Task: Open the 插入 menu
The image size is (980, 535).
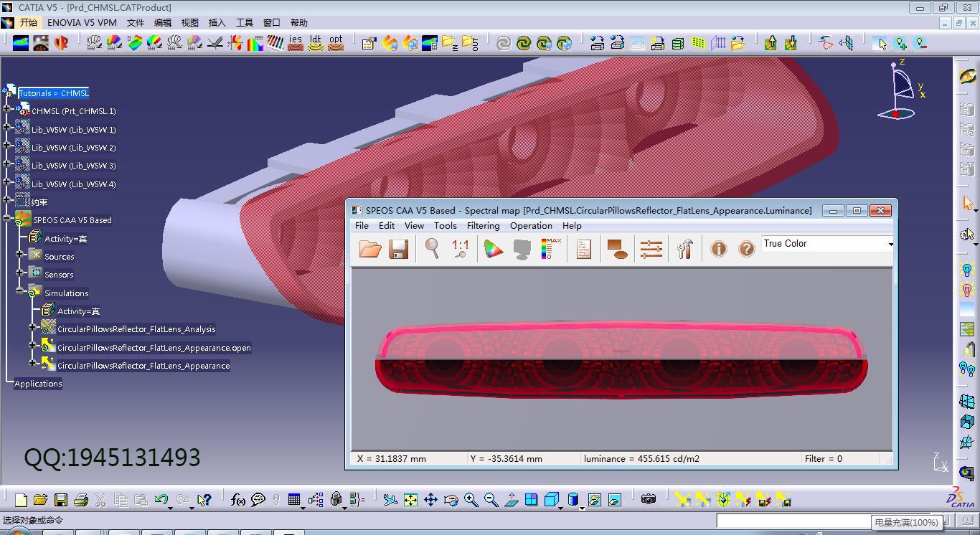Action: pos(217,22)
